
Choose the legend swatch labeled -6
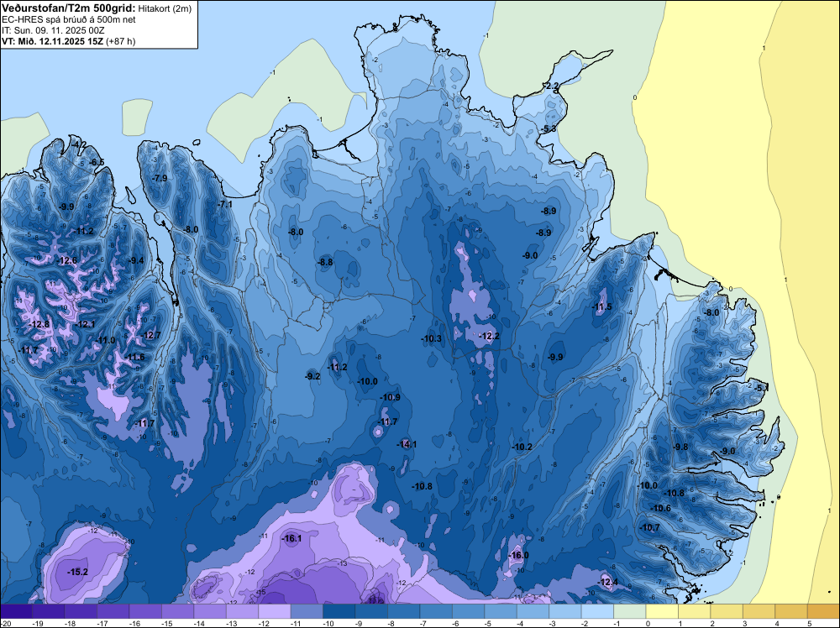click(x=468, y=611)
